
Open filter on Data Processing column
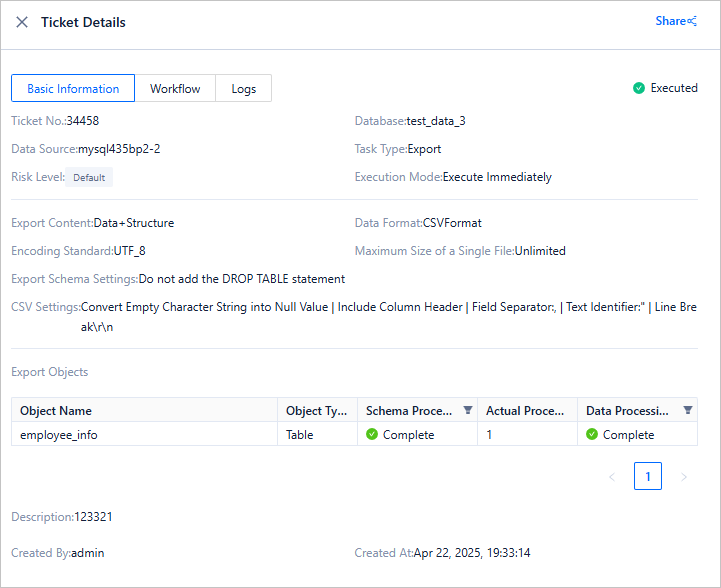tap(687, 410)
